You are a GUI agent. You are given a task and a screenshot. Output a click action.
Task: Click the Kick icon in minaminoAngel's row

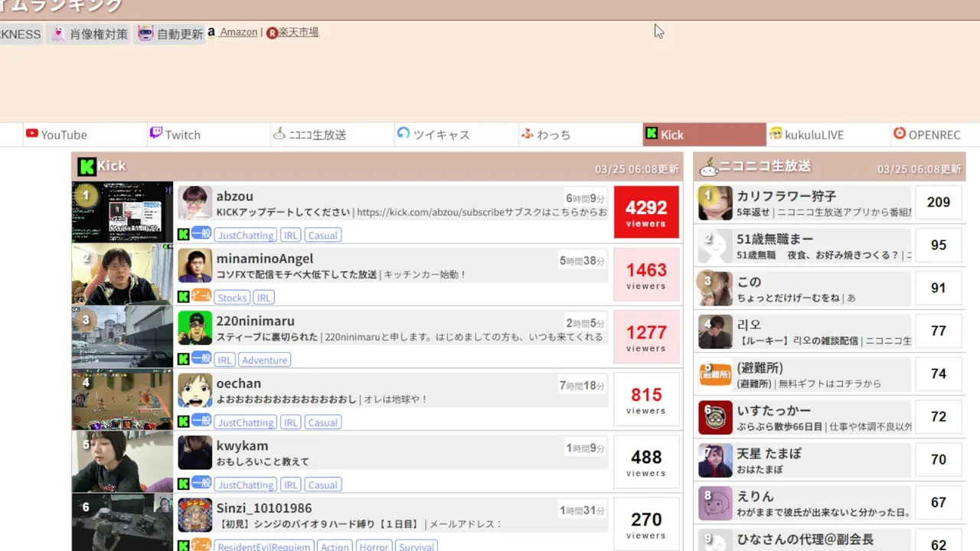click(x=184, y=297)
